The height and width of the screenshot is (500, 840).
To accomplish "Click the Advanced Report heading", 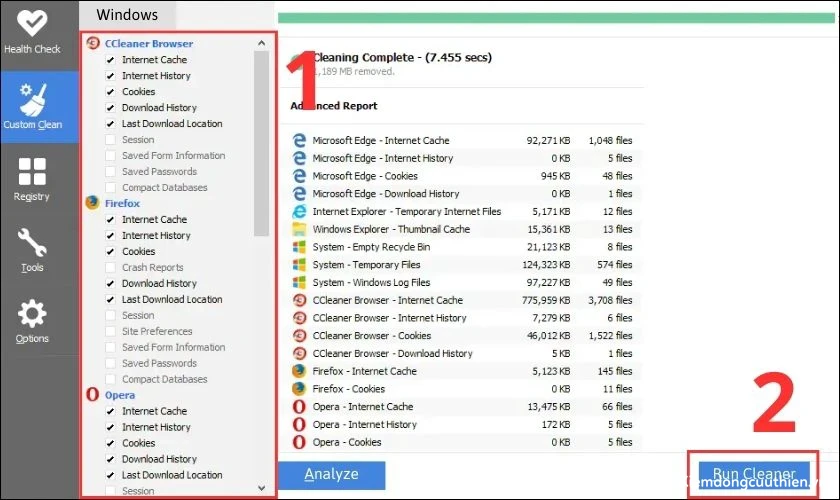I will click(x=334, y=106).
